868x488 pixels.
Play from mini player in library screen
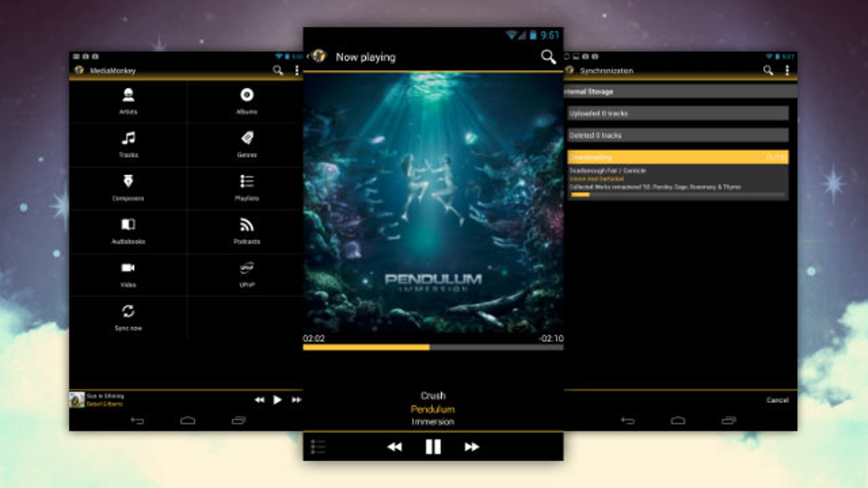tap(277, 400)
